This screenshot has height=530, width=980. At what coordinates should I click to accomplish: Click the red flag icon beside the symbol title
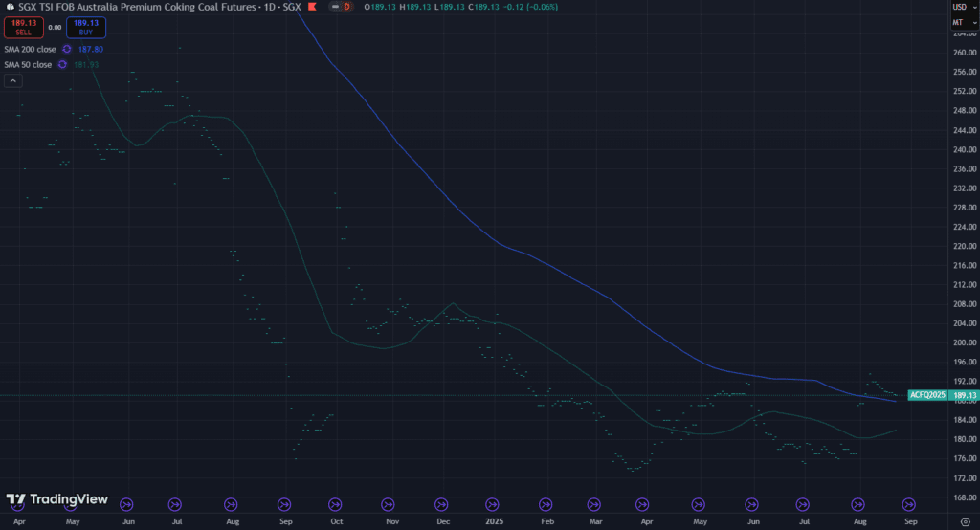pyautogui.click(x=312, y=7)
